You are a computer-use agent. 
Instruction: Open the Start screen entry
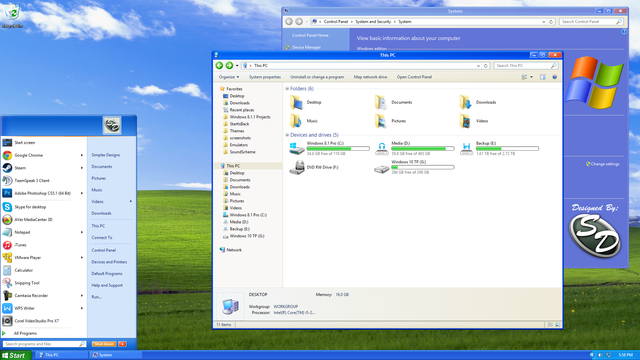tap(43, 142)
